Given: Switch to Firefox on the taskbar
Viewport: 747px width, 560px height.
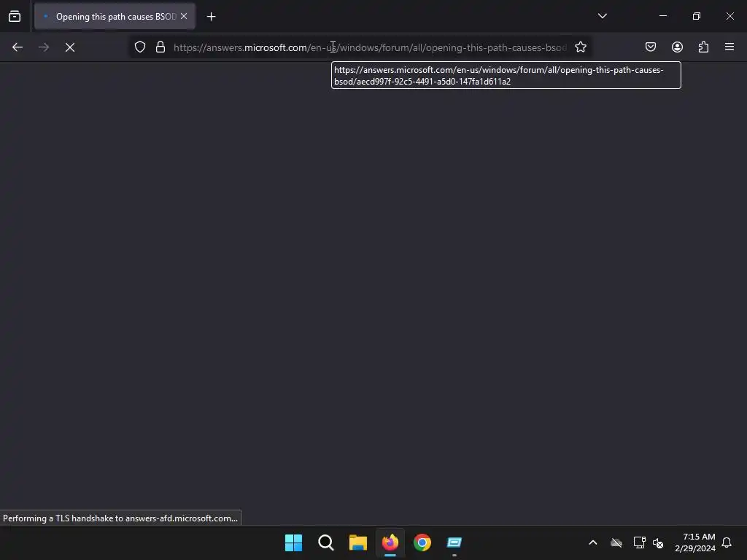Looking at the screenshot, I should pyautogui.click(x=390, y=542).
